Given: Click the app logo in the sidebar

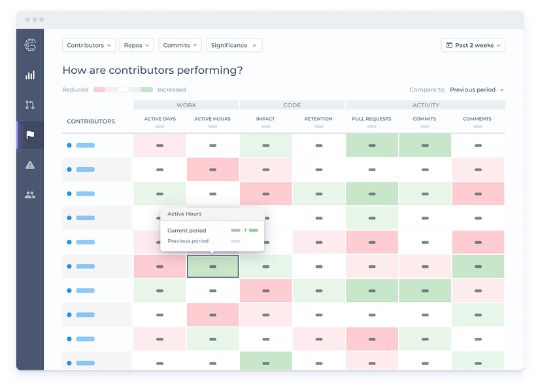Looking at the screenshot, I should pos(30,45).
